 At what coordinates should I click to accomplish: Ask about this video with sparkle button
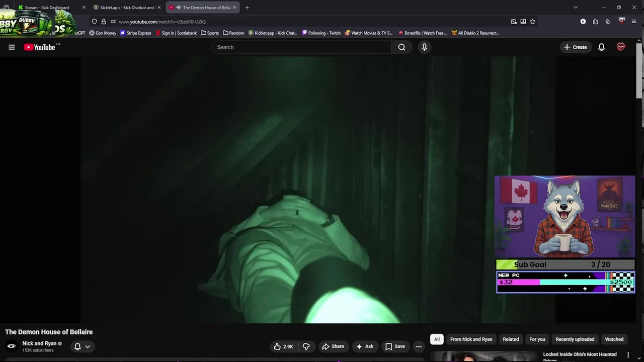[365, 346]
